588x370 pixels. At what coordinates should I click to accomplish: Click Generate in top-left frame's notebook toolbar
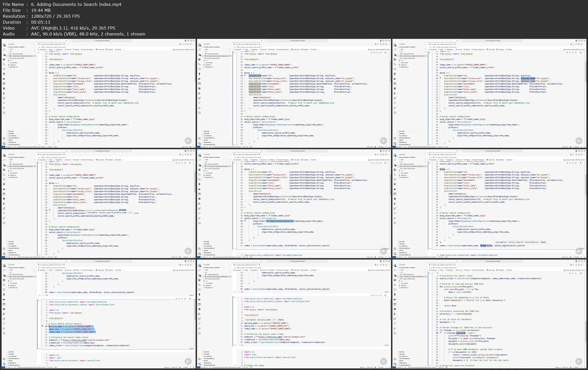[41, 49]
